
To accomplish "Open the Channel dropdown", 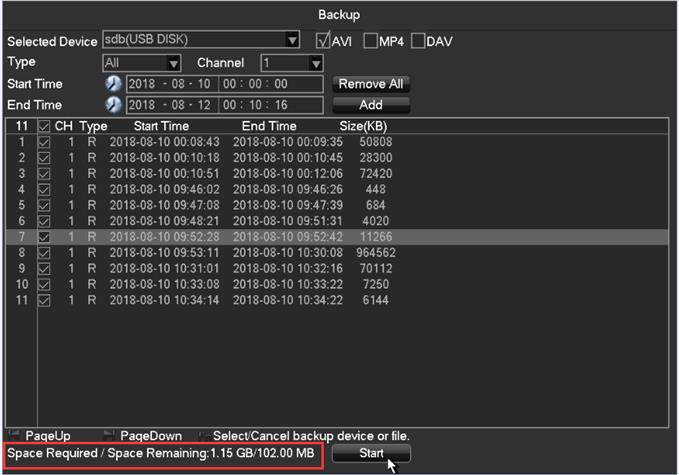I will (x=315, y=63).
